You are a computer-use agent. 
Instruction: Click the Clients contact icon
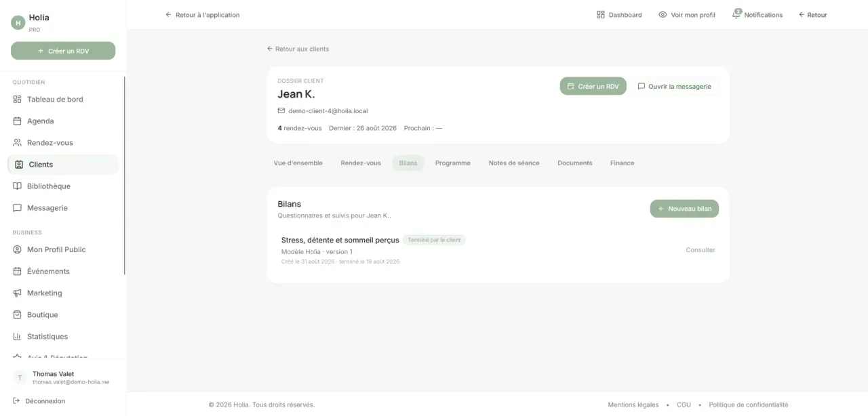coord(19,164)
